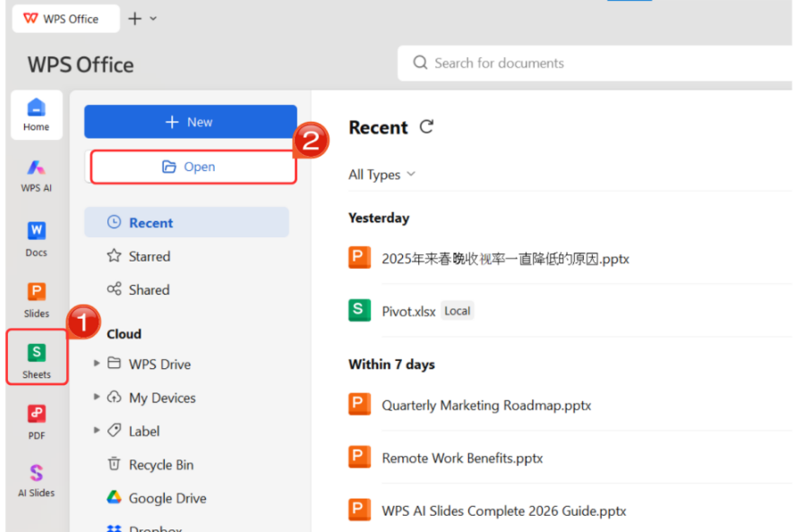Open AI Slides from the sidebar
Image resolution: width=797 pixels, height=532 pixels.
37,480
